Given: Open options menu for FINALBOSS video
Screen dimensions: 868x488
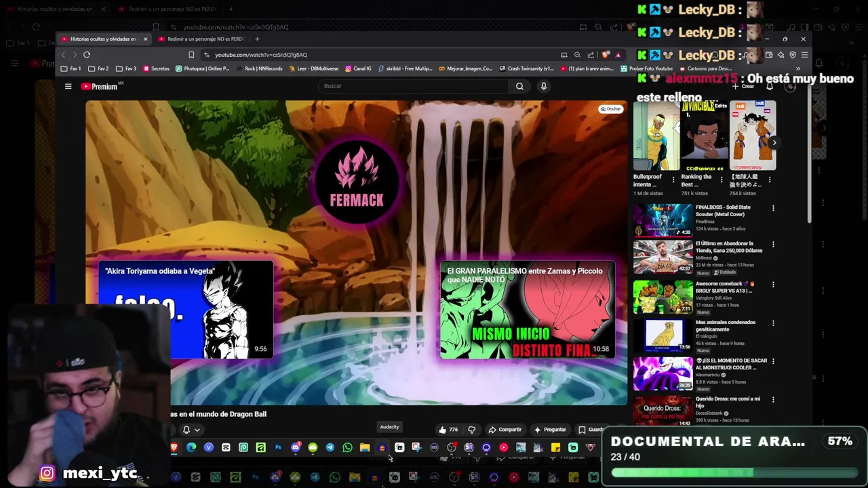Looking at the screenshot, I should [x=773, y=208].
